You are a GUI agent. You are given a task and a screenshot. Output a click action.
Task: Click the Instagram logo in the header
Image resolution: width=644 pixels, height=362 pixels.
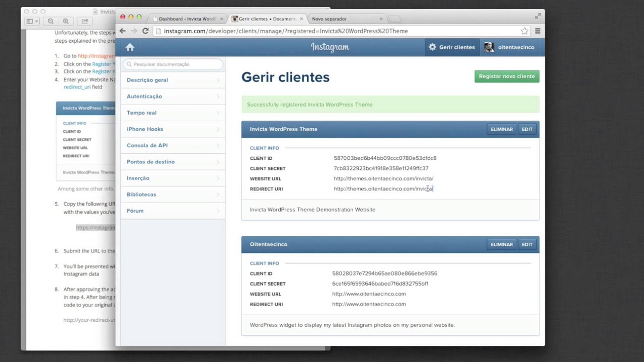(x=330, y=47)
